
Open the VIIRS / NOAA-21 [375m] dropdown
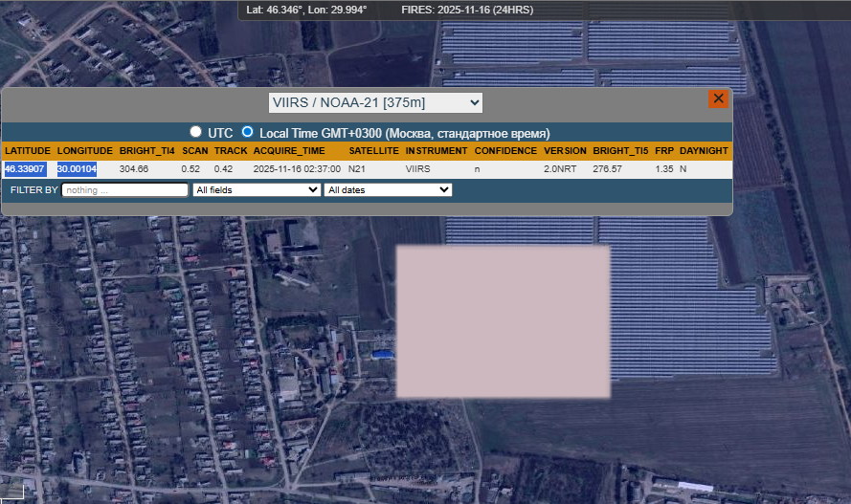coord(375,102)
